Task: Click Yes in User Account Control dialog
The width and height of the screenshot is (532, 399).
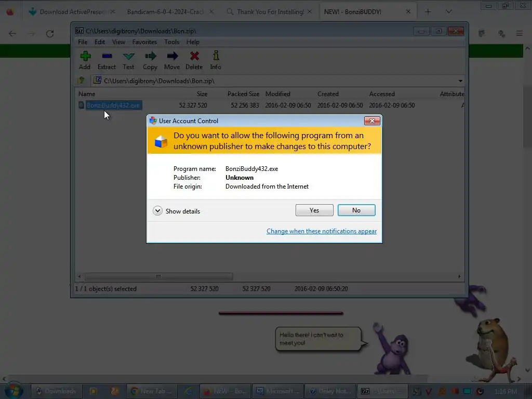Action: point(314,210)
